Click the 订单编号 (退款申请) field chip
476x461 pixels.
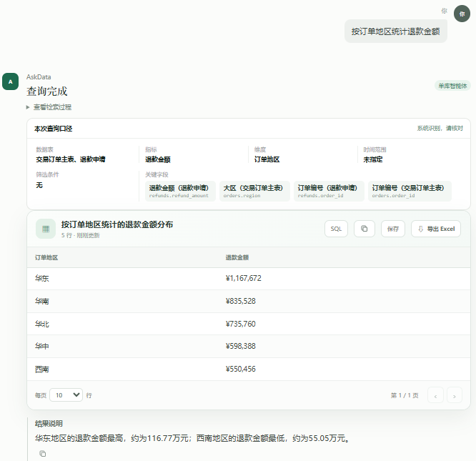(x=329, y=192)
